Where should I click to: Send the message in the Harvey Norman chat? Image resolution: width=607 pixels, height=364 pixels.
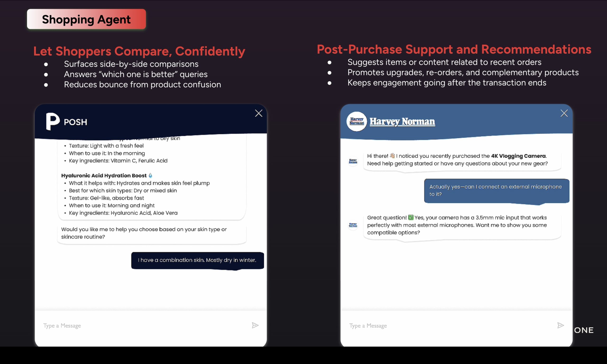pyautogui.click(x=560, y=325)
